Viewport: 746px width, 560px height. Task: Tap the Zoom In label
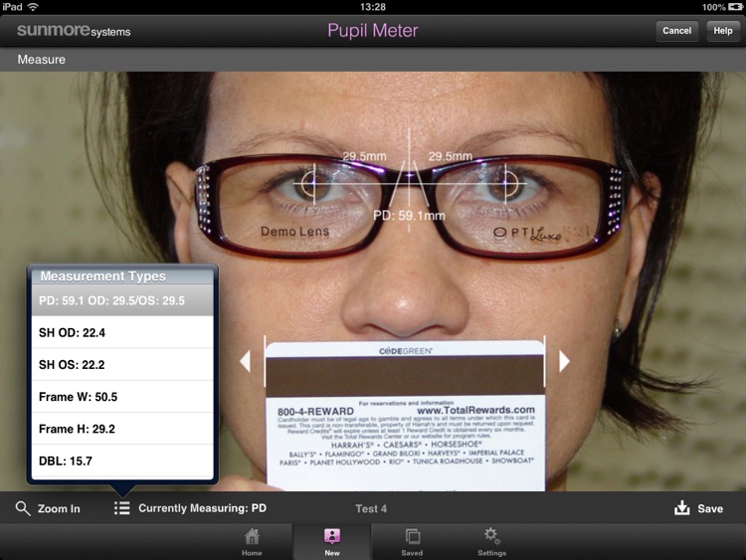(x=59, y=508)
